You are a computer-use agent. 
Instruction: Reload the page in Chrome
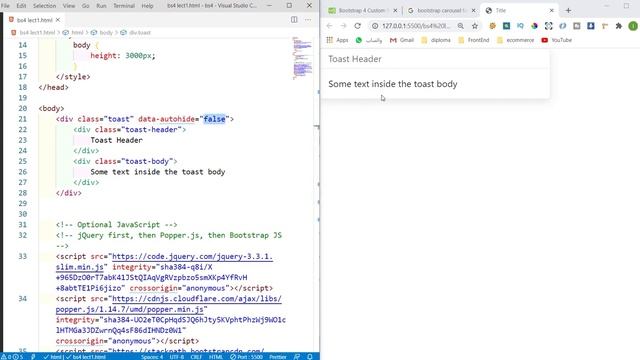coord(358,26)
